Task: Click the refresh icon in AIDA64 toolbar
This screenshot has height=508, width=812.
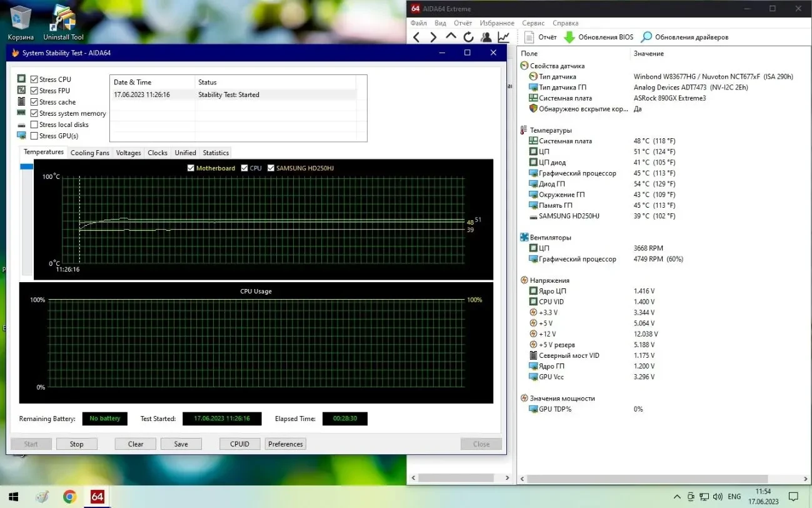Action: (469, 36)
